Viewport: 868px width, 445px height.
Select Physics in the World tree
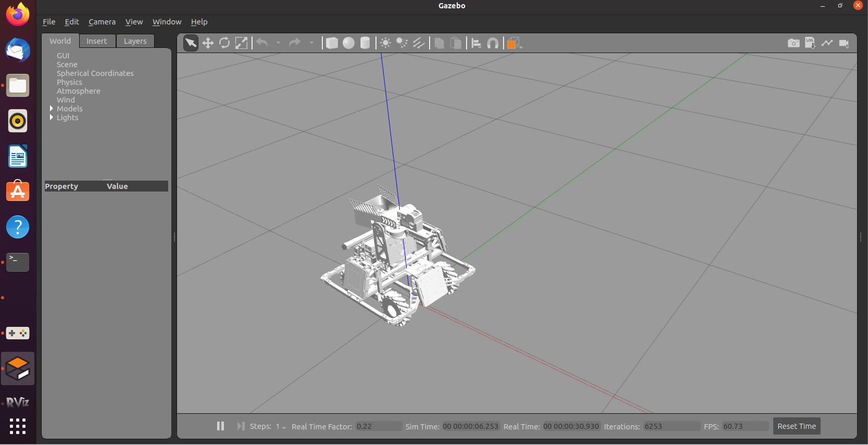click(69, 82)
